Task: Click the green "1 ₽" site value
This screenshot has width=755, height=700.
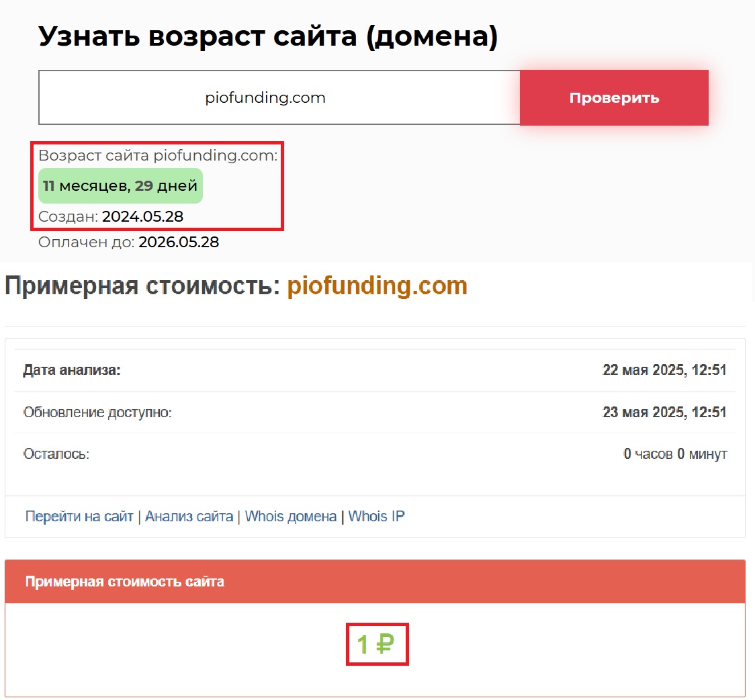Action: [x=376, y=645]
